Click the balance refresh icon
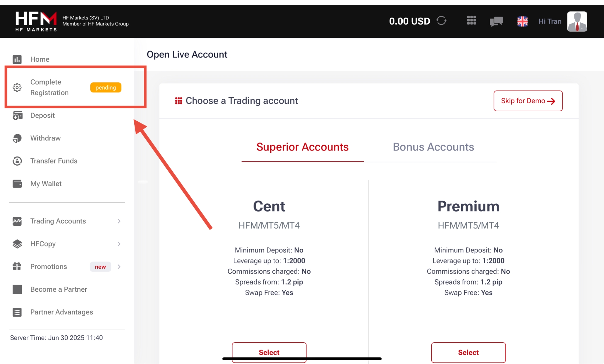The width and height of the screenshot is (604, 364). pyautogui.click(x=441, y=21)
